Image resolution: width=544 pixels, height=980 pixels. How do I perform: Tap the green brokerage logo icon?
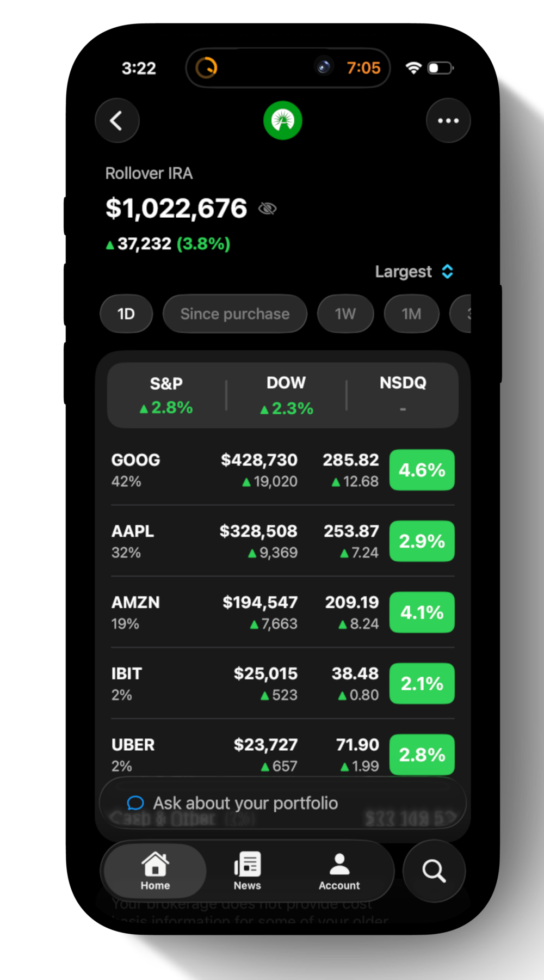(x=283, y=120)
